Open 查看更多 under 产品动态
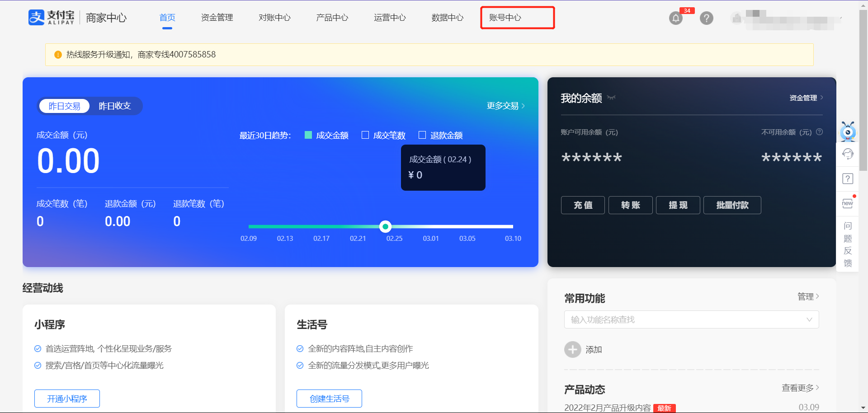The image size is (868, 413). (799, 388)
